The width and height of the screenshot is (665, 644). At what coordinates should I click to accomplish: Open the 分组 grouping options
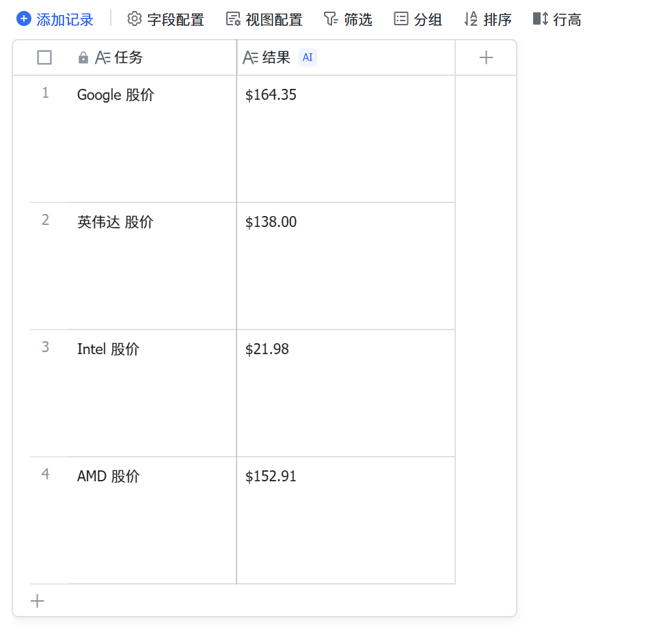coord(418,20)
